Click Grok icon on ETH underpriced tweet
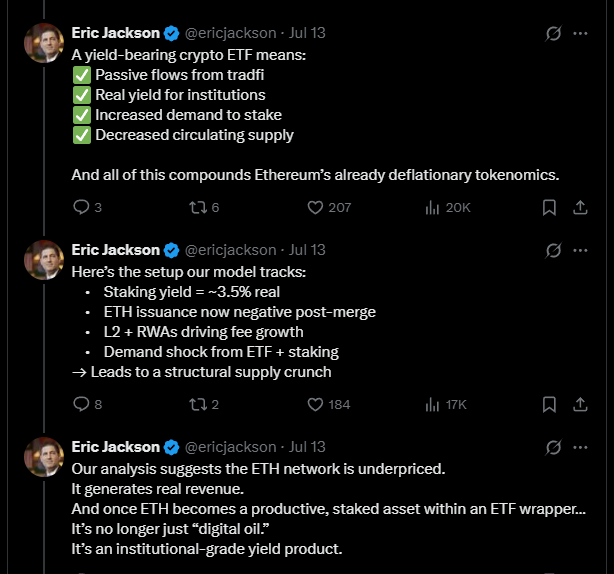Screen dimensions: 614x574 click(x=553, y=447)
